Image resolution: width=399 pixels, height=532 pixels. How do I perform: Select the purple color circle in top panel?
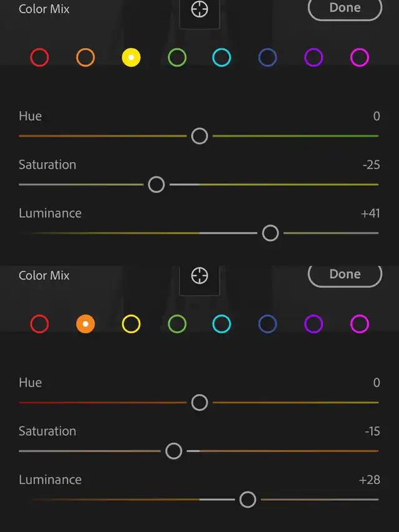314,57
